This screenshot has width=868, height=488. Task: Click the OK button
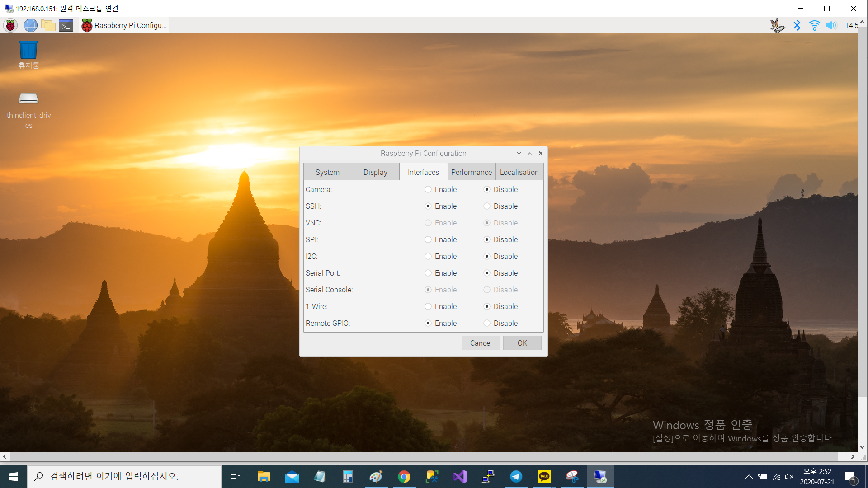tap(522, 343)
